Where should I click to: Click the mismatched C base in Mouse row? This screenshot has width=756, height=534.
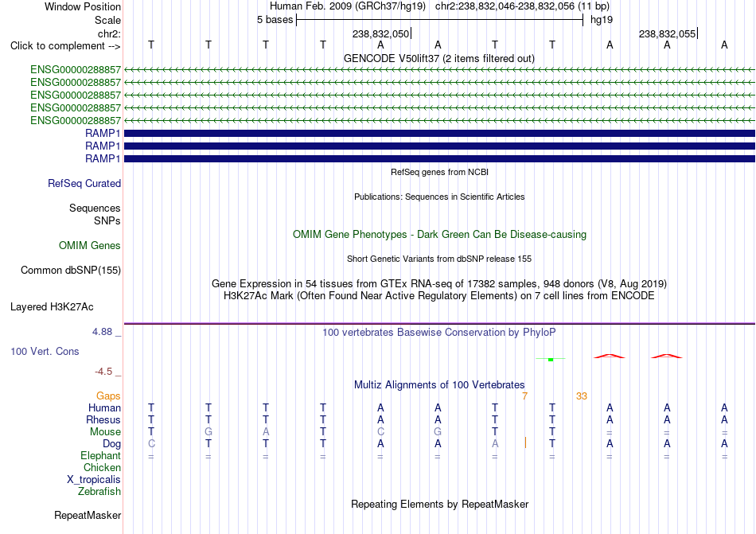pos(380,432)
